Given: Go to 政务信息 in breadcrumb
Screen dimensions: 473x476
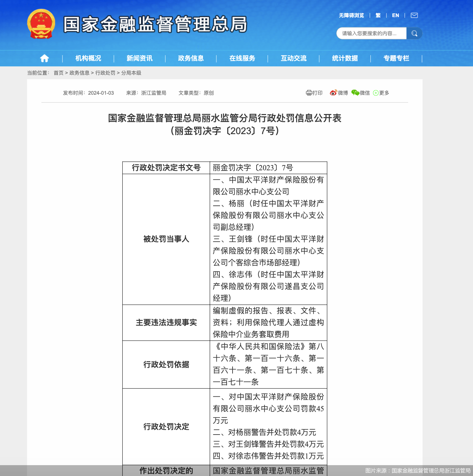Looking at the screenshot, I should click(79, 73).
